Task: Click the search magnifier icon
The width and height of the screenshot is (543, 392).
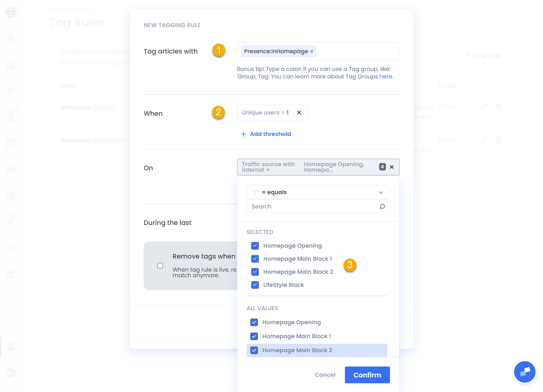Action: pyautogui.click(x=382, y=207)
